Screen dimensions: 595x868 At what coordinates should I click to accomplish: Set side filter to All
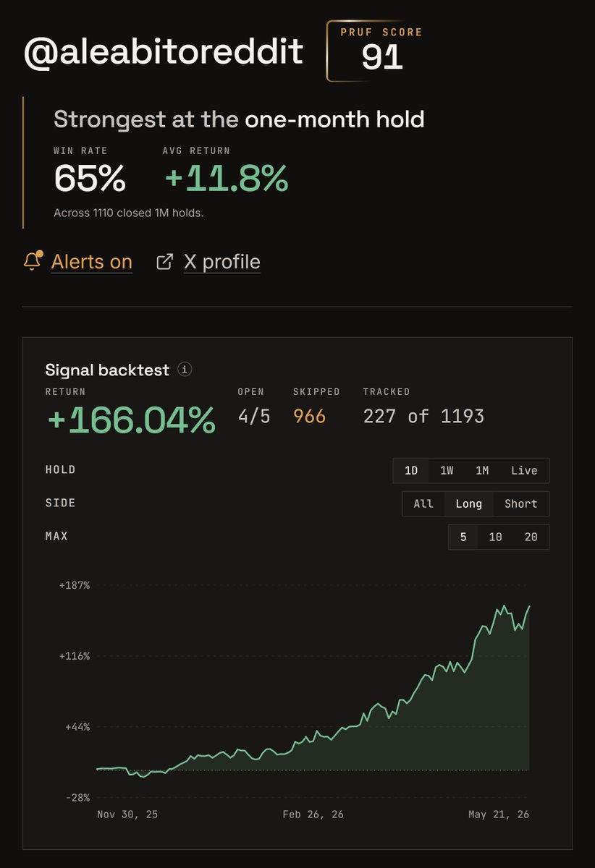(x=423, y=503)
